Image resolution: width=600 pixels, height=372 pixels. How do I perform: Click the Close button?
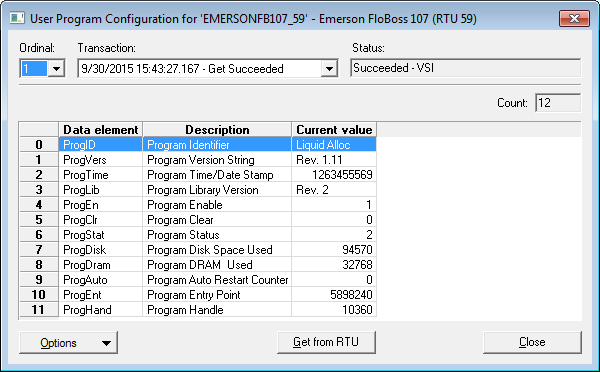(x=532, y=342)
